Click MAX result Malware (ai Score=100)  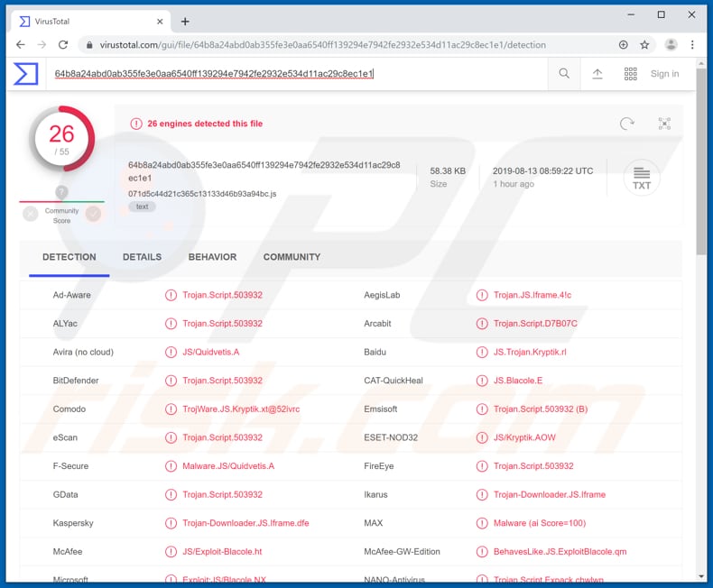pos(540,523)
